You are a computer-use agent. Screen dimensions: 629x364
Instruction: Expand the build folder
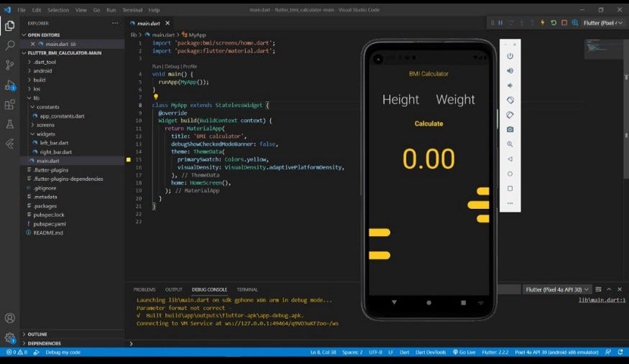[x=72, y=80]
